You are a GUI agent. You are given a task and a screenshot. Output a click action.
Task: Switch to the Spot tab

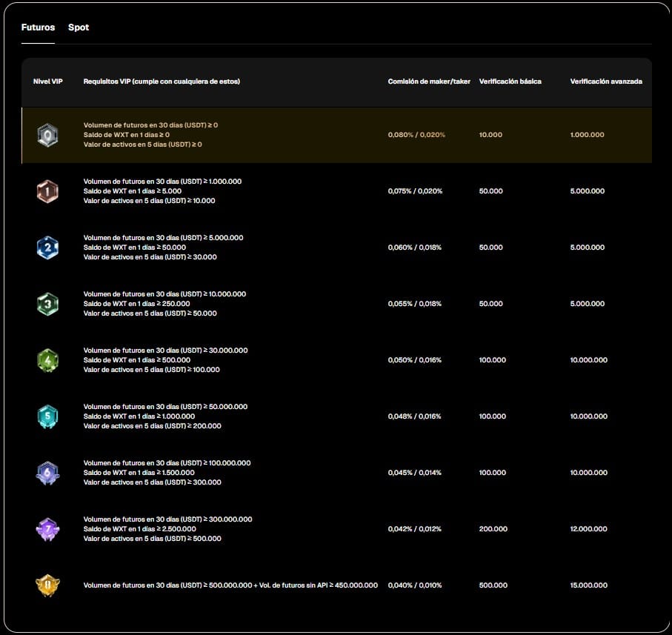click(79, 27)
